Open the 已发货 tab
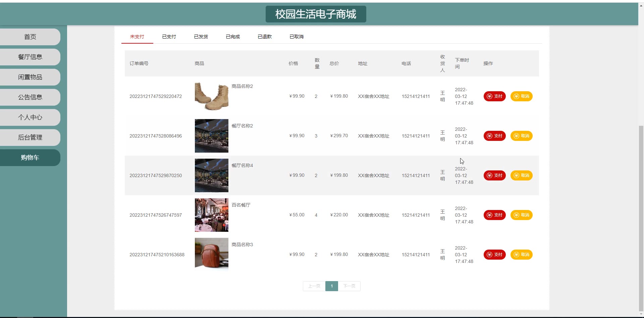This screenshot has height=318, width=644. tap(201, 37)
